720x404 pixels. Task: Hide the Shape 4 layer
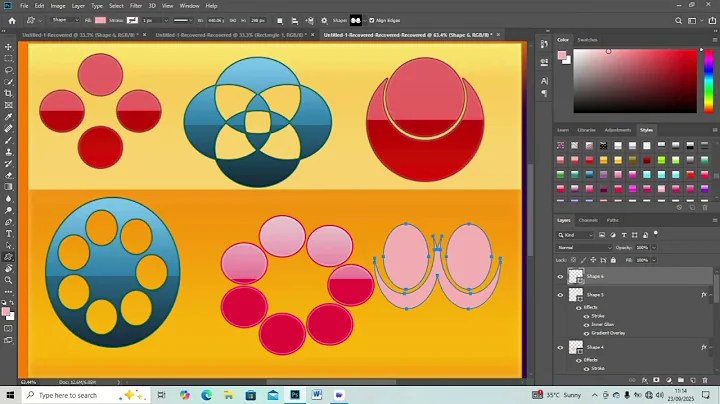click(560, 348)
